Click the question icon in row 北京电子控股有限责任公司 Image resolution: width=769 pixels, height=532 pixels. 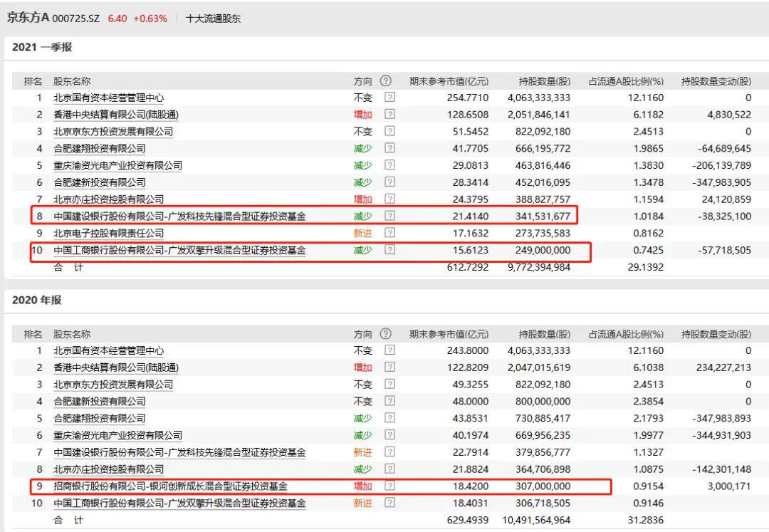pos(390,232)
